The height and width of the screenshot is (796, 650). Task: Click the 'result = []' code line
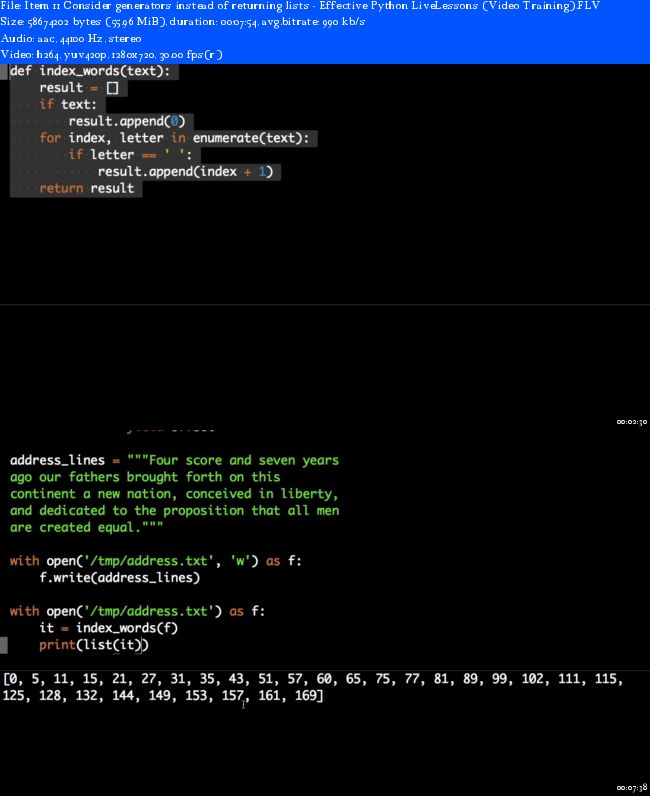pyautogui.click(x=79, y=88)
